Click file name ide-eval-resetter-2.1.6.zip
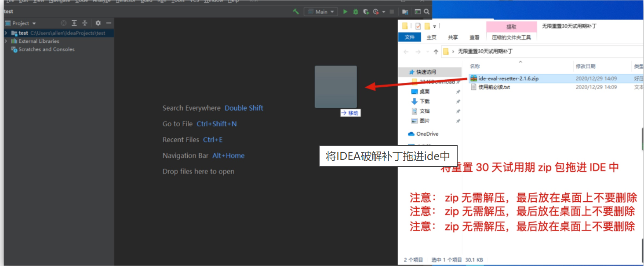Image resolution: width=644 pixels, height=266 pixels. click(x=509, y=78)
